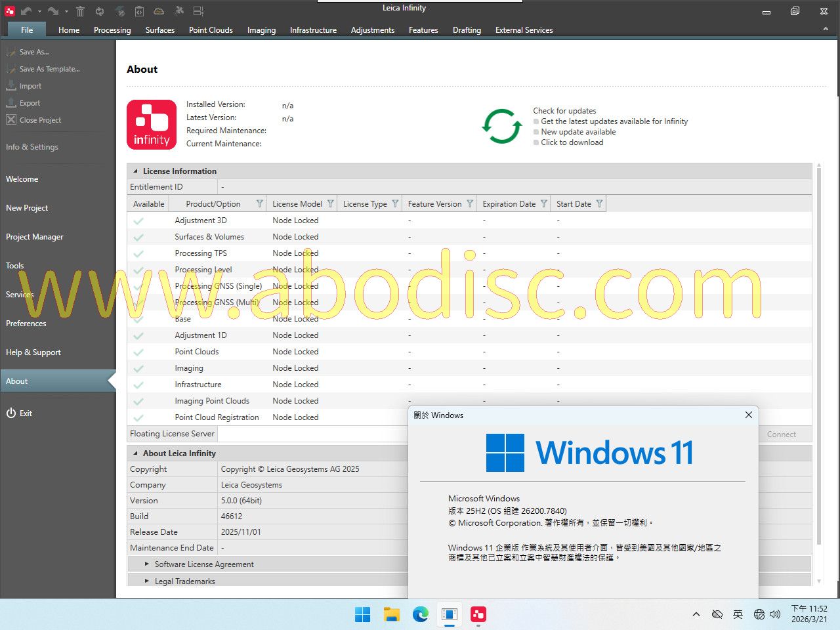Open the filter icon on Product/Option column
Viewport: 840px width, 630px height.
[x=260, y=204]
